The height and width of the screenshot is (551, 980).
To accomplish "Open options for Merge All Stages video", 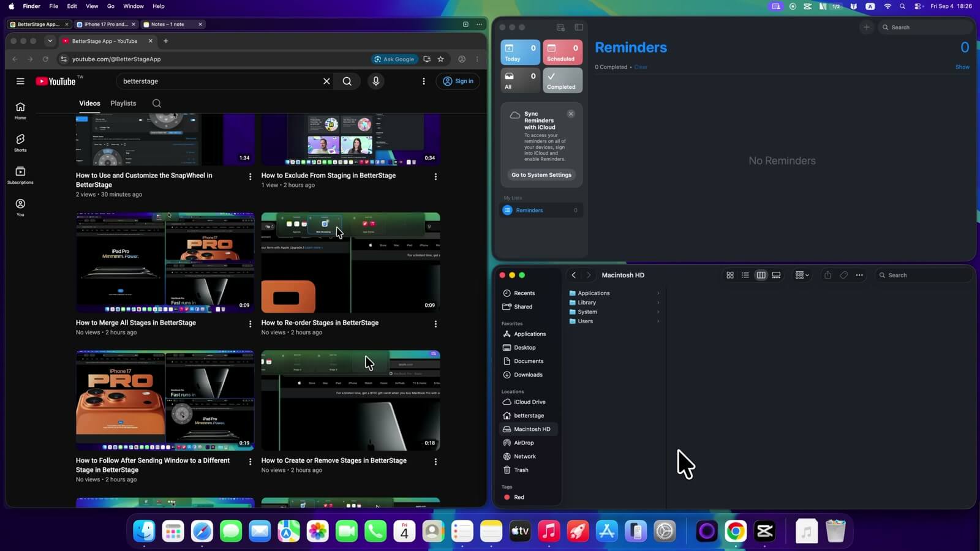I will tap(250, 324).
